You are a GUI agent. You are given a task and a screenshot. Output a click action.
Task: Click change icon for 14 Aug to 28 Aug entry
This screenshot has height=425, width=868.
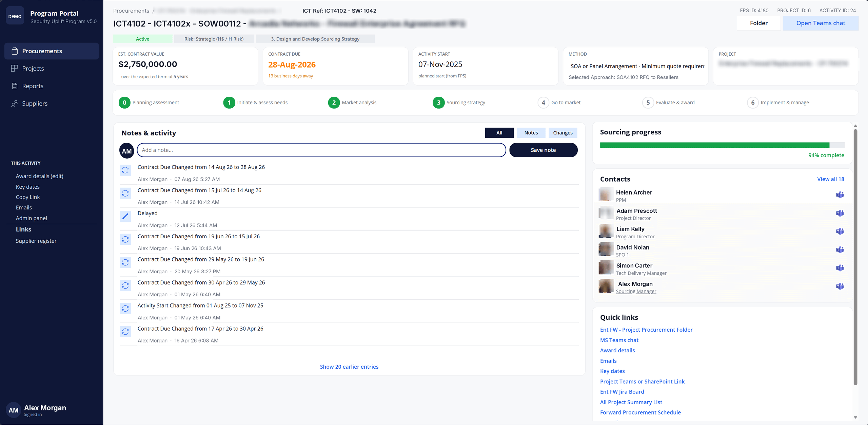click(125, 170)
